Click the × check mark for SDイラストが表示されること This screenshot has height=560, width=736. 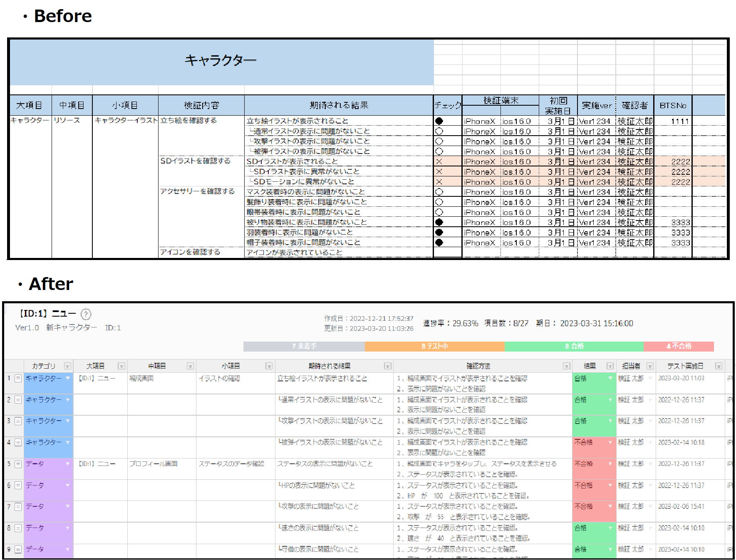[x=439, y=161]
